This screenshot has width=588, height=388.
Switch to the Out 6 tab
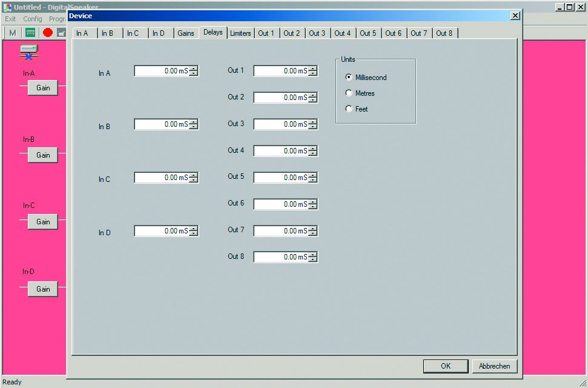tap(394, 33)
